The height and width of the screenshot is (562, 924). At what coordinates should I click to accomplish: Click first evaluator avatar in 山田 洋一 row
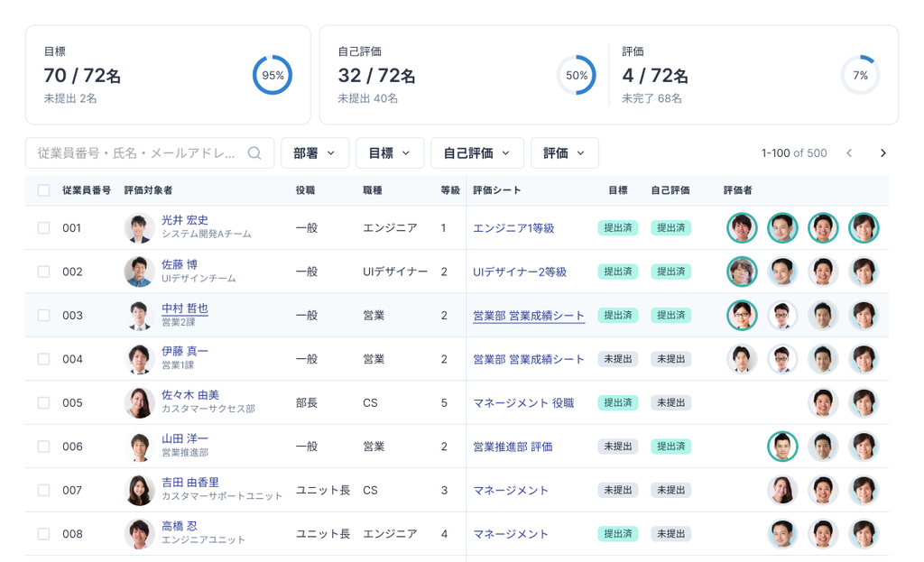pyautogui.click(x=782, y=447)
